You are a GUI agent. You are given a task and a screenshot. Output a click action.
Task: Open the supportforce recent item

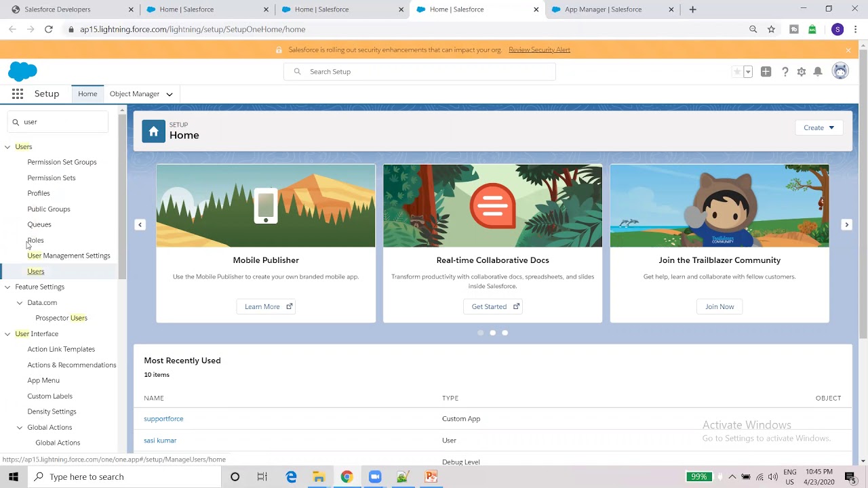coord(163,419)
